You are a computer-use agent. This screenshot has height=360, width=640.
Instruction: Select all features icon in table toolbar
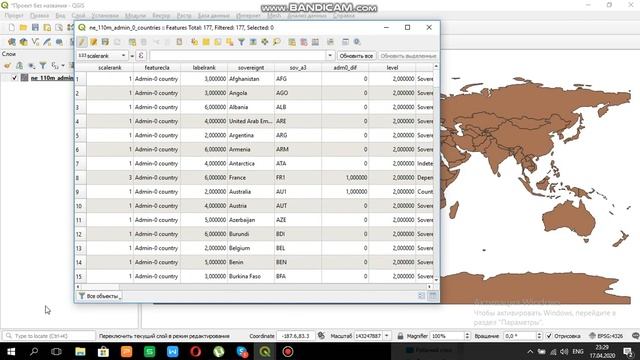tap(206, 42)
